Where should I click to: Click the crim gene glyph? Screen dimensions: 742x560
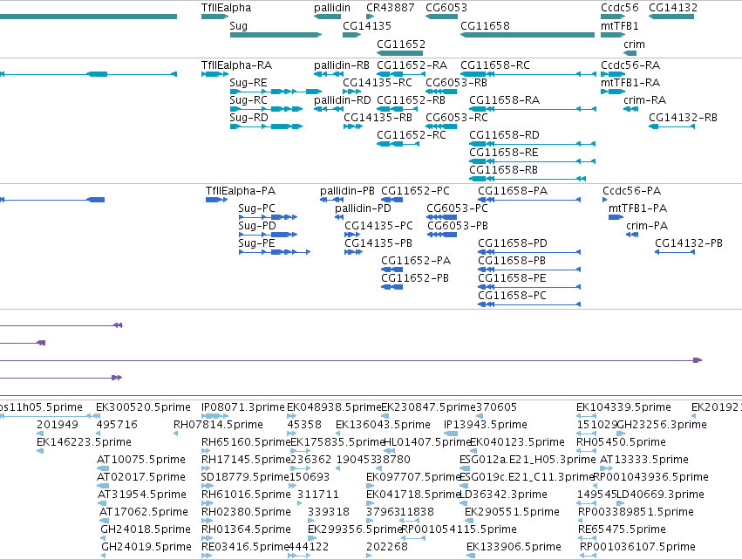[x=630, y=53]
